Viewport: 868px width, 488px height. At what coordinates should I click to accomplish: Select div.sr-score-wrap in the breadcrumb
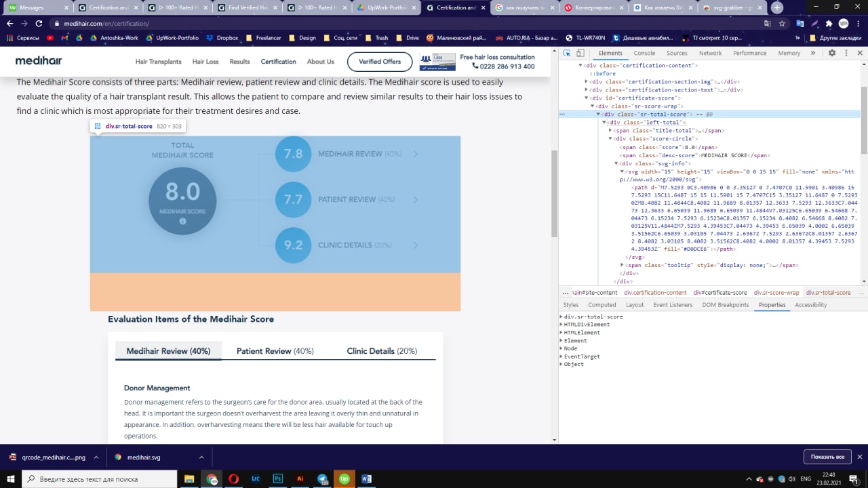coord(776,293)
